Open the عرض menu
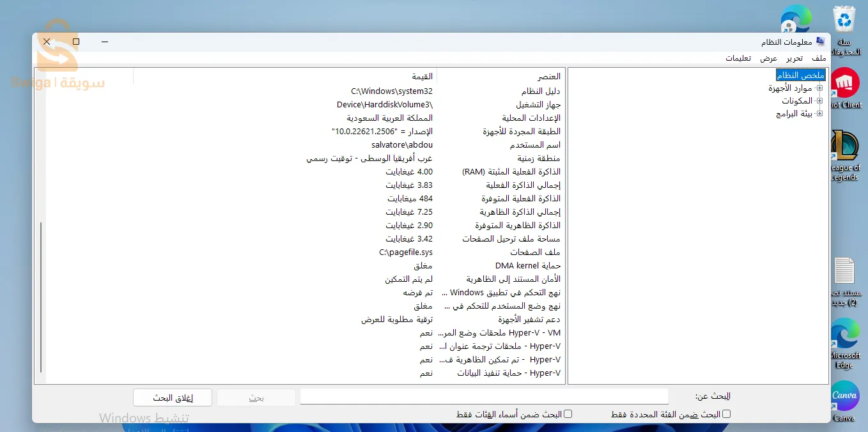This screenshot has height=432, width=868. 768,58
